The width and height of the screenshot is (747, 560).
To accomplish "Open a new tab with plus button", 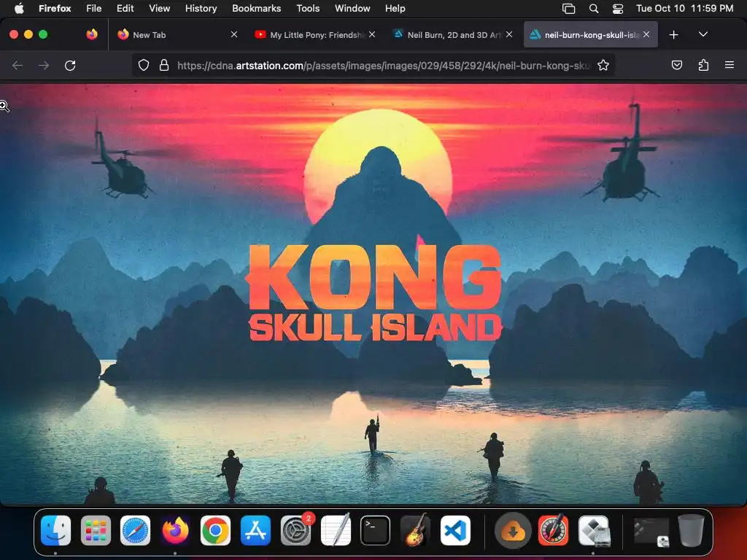I will click(673, 35).
